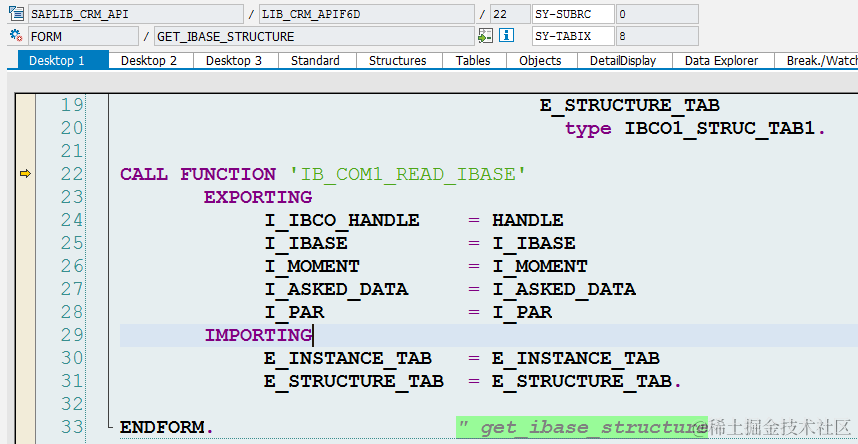The width and height of the screenshot is (858, 444).
Task: Select the Standard tab
Action: tap(315, 60)
